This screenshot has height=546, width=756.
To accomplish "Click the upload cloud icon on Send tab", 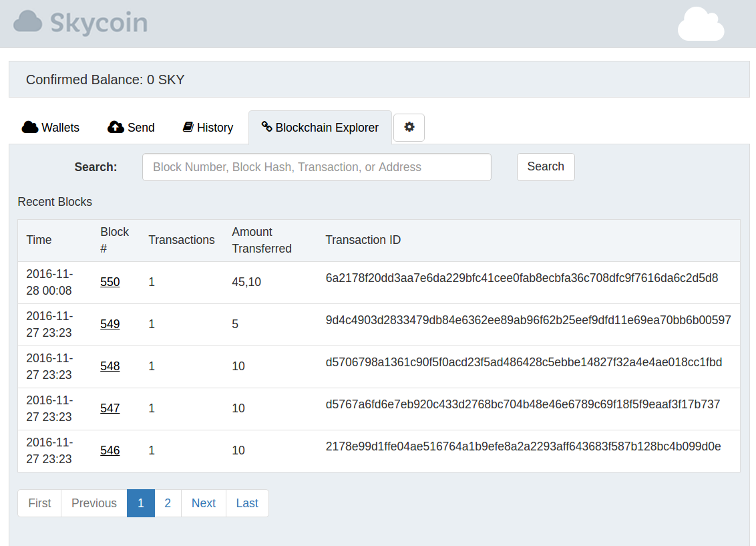I will (x=116, y=127).
